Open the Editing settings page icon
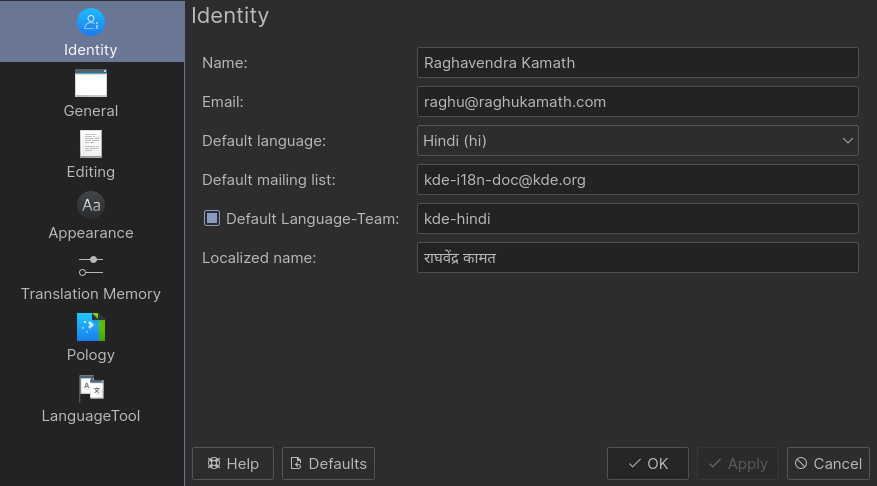 click(x=91, y=144)
